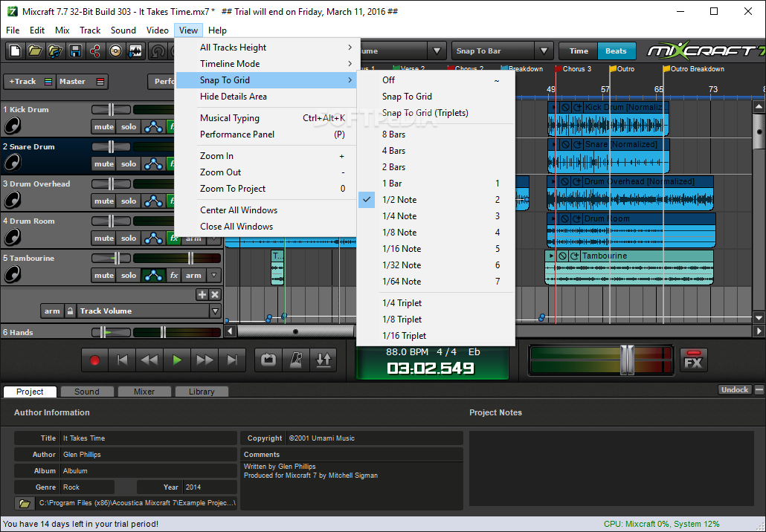Click the metronome icon in transport

(296, 360)
